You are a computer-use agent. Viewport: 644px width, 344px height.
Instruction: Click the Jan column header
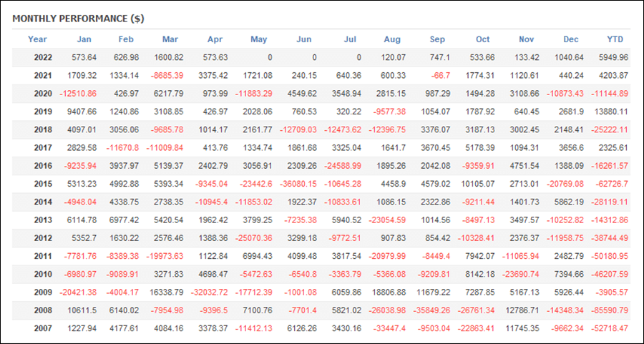coord(84,39)
